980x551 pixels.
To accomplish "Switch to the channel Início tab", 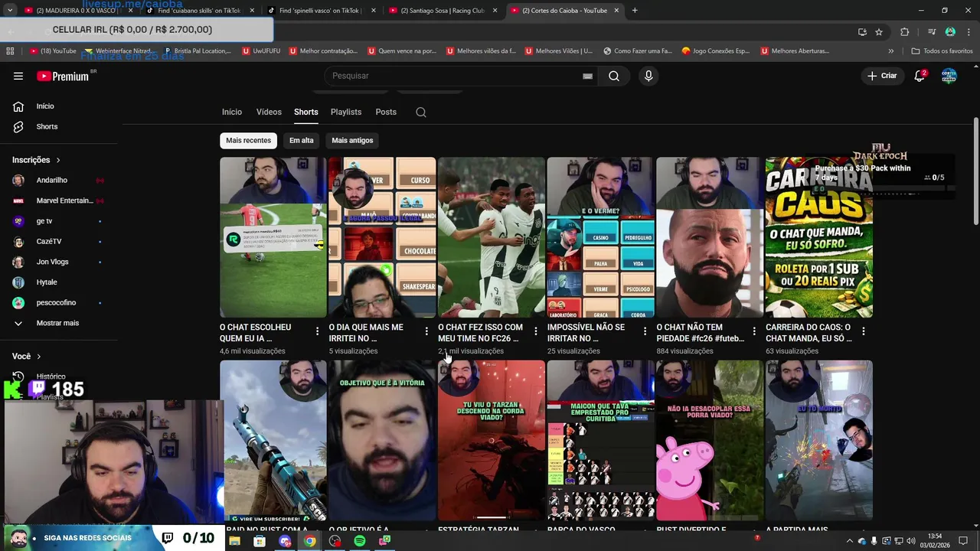I will tap(232, 112).
